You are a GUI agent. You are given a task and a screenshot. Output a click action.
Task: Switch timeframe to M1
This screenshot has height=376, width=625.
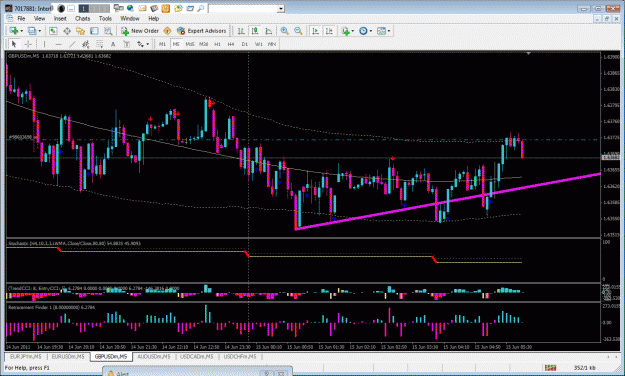pyautogui.click(x=162, y=44)
